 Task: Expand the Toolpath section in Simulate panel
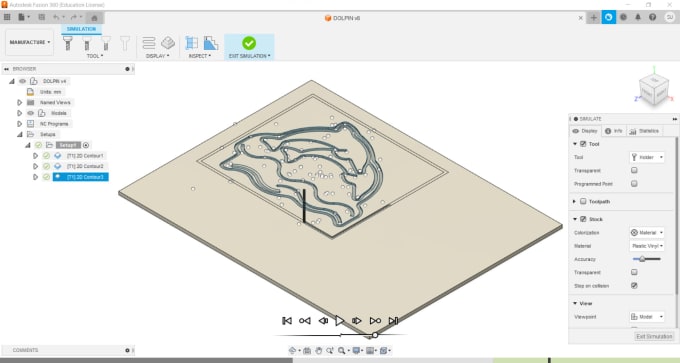[x=574, y=202]
